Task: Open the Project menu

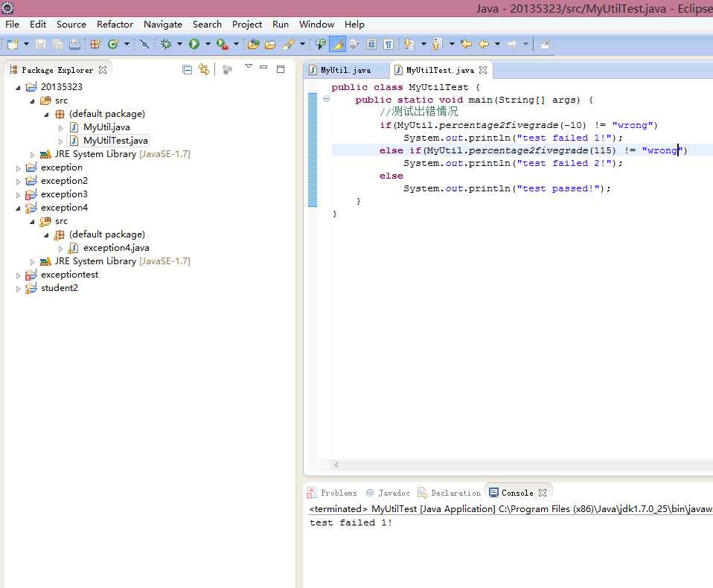Action: pos(247,25)
